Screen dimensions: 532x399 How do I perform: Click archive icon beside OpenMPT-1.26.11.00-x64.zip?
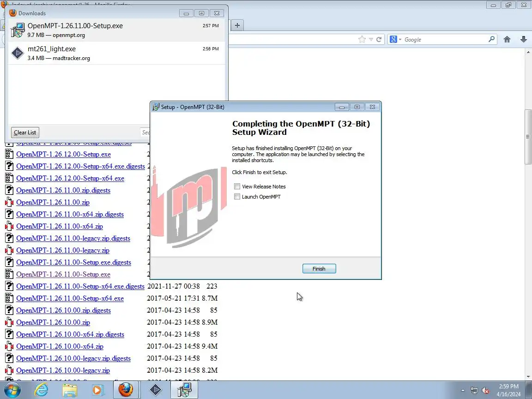point(9,226)
